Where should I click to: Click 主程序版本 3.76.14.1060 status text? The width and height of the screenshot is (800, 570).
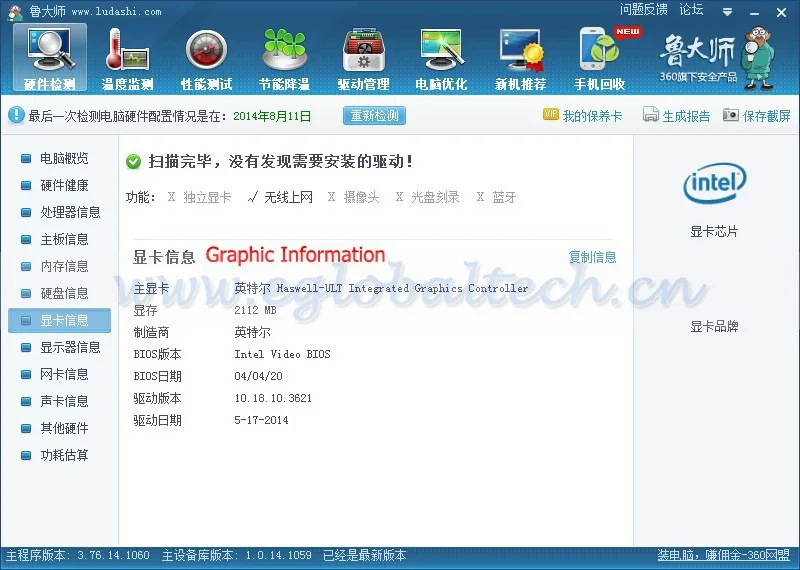pyautogui.click(x=78, y=555)
